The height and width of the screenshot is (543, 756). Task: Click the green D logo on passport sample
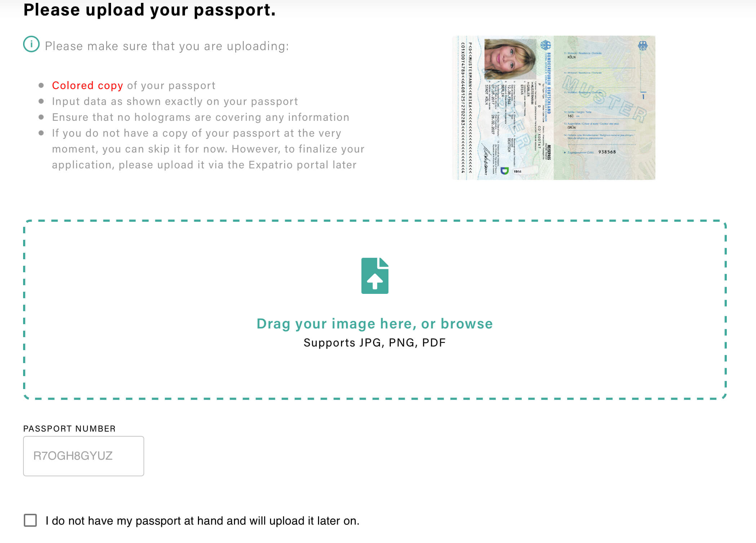pos(504,171)
